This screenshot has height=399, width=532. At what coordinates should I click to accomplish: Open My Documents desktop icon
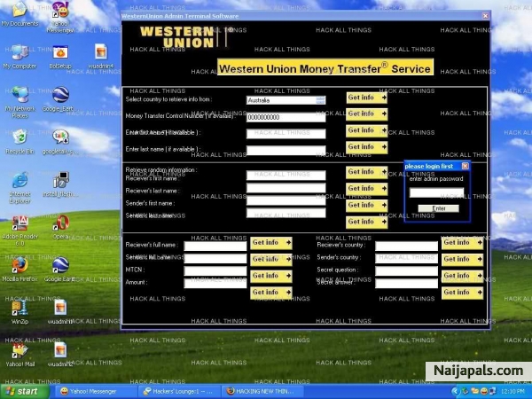point(20,13)
